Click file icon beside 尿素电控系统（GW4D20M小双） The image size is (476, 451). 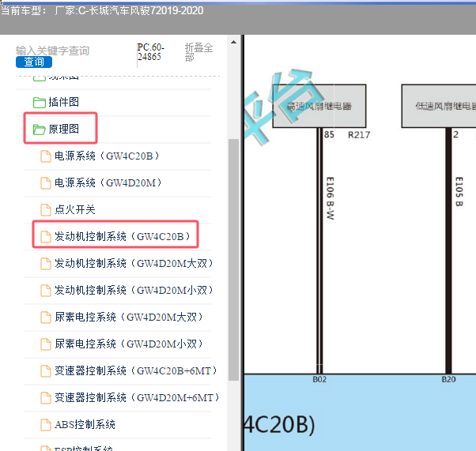tap(46, 344)
